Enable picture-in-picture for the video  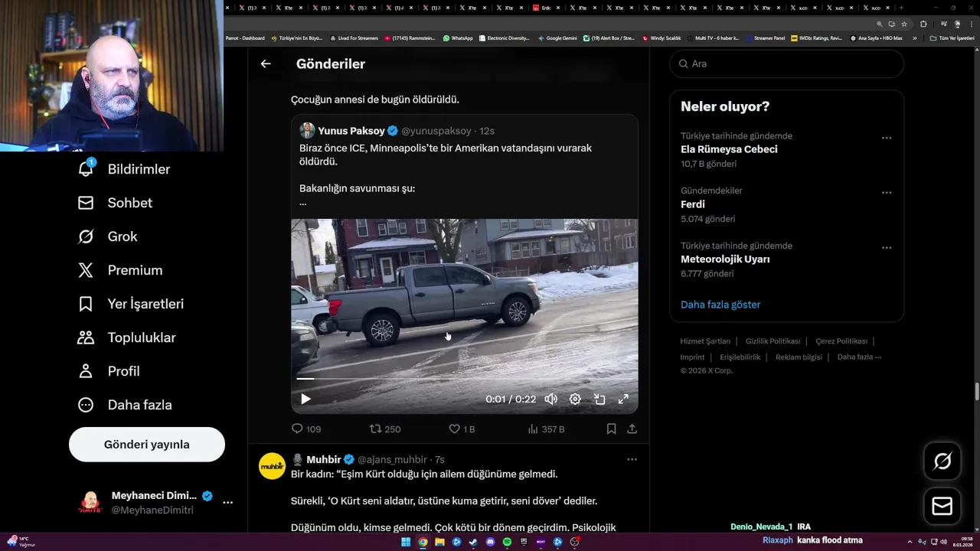tap(599, 399)
